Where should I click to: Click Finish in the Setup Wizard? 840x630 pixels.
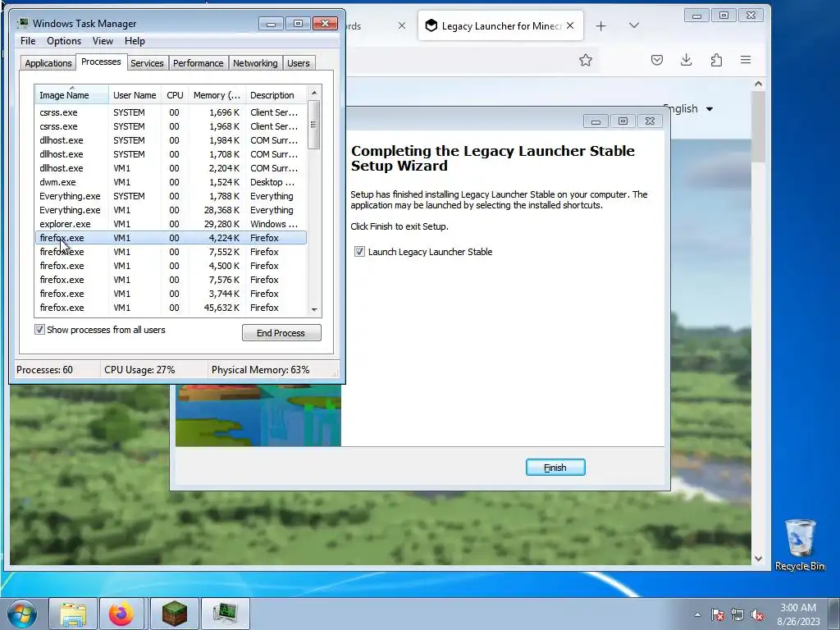pos(555,467)
